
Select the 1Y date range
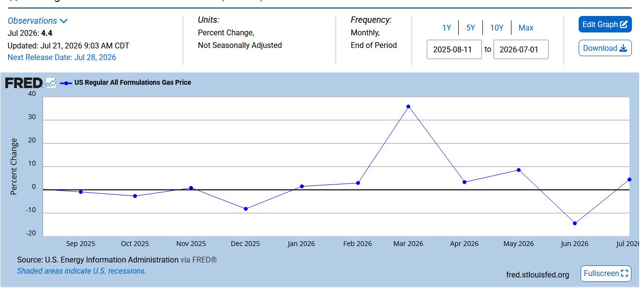447,28
